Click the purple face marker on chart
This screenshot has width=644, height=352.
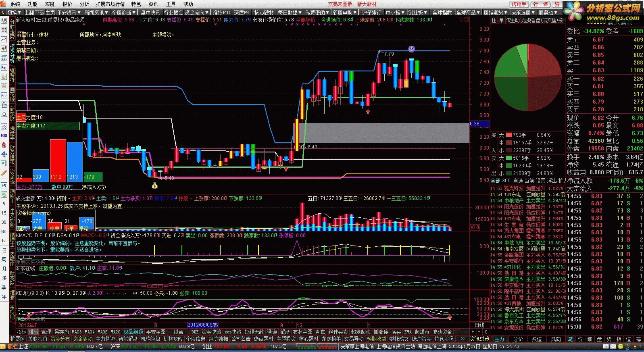click(411, 49)
